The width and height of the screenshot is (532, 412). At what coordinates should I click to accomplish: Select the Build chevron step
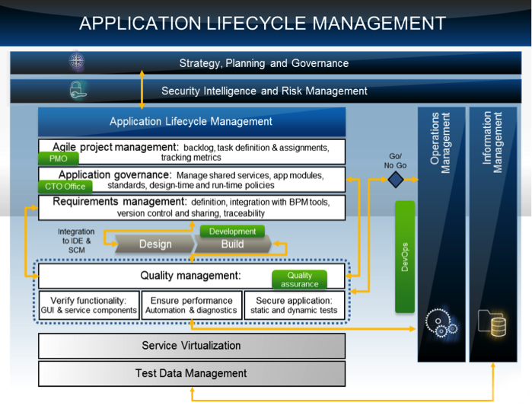[233, 244]
